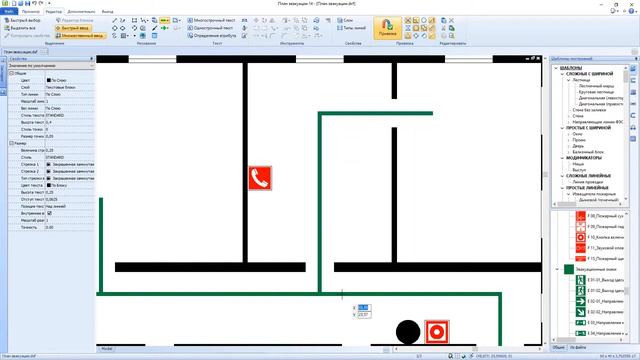Click the Y coordinate input field on canvas

tap(363, 315)
